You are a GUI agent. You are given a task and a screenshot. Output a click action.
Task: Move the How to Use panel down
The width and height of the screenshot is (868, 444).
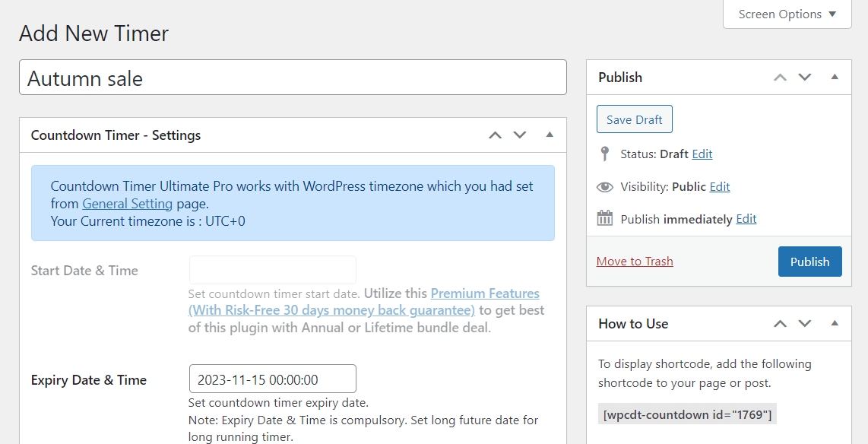805,323
